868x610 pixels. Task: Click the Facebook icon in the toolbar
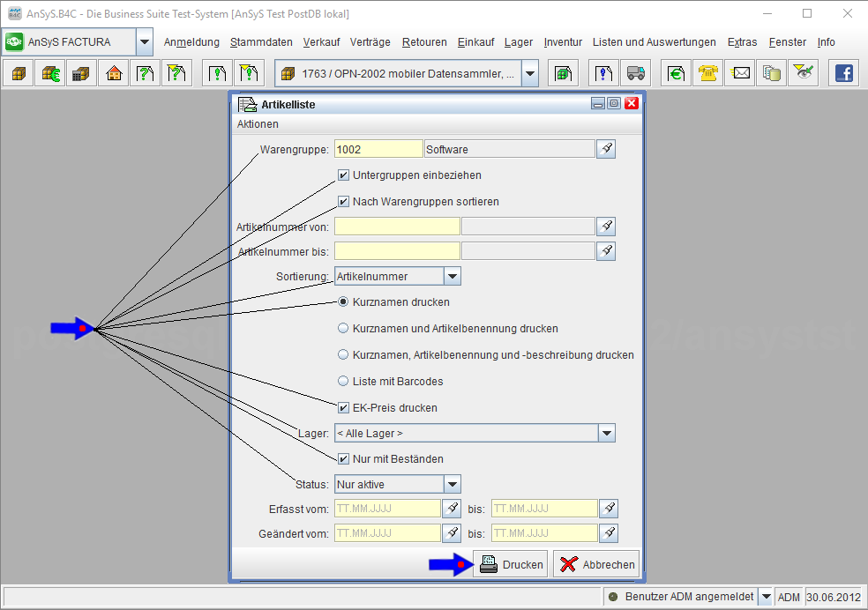point(844,74)
